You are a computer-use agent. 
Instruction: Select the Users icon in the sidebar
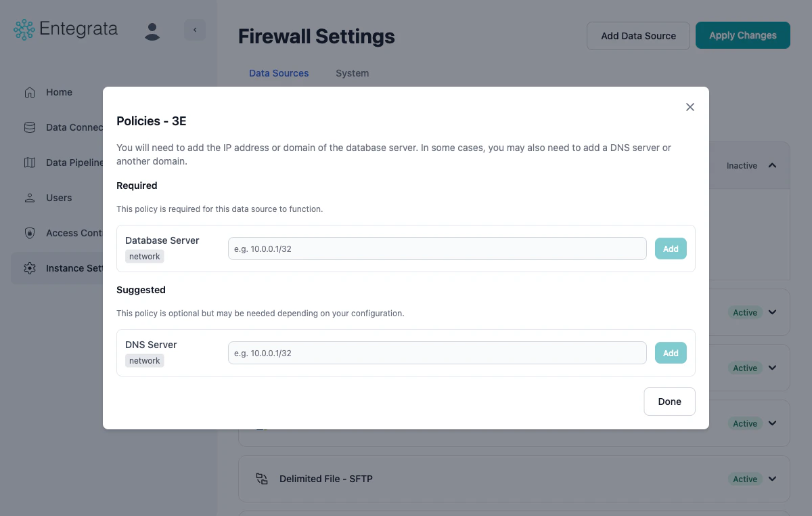(30, 198)
